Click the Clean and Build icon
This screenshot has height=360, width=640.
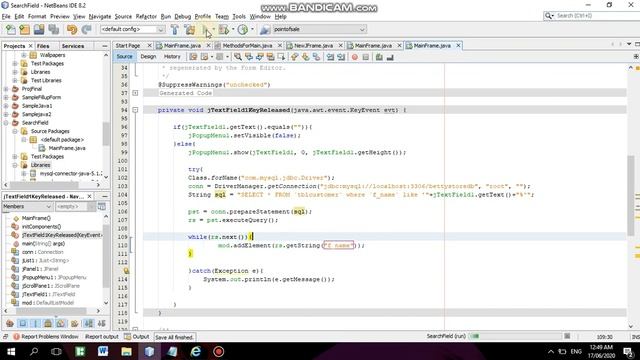pos(190,29)
